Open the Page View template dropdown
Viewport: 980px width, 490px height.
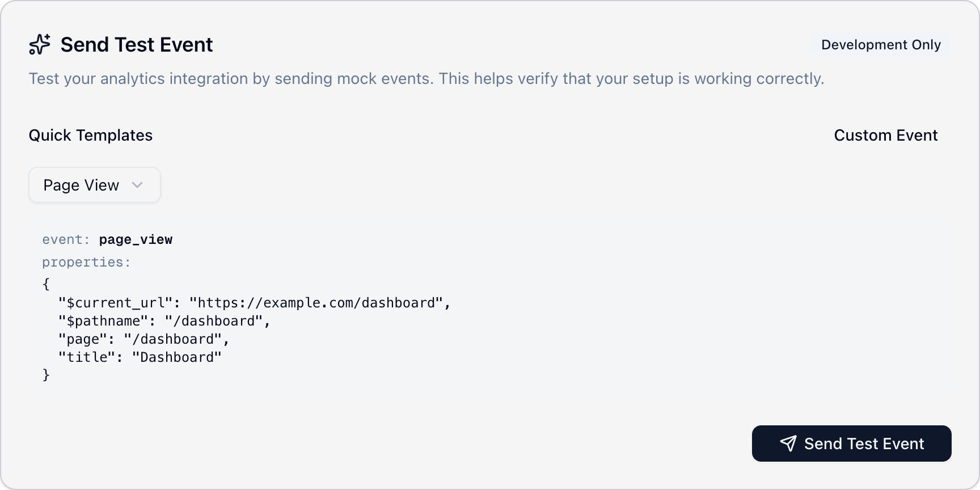94,185
